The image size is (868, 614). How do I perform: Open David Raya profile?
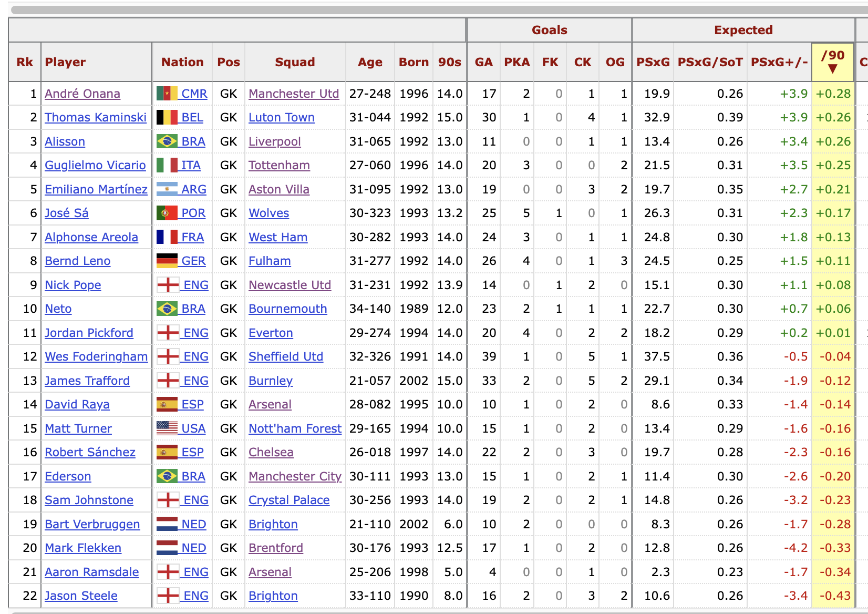77,404
